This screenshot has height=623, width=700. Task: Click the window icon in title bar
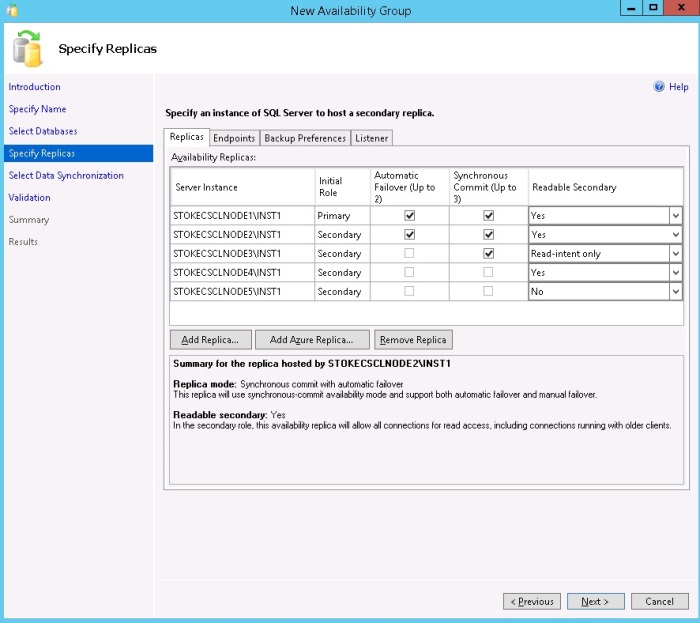tap(11, 10)
